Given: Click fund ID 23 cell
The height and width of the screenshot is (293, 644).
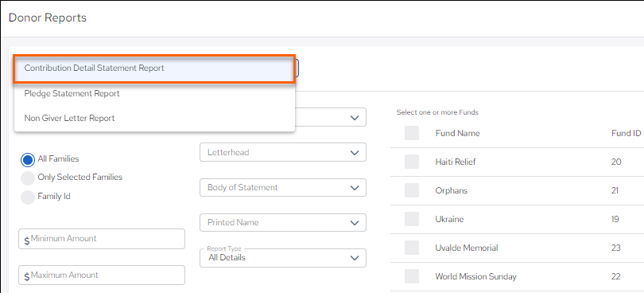Looking at the screenshot, I should 615,248.
